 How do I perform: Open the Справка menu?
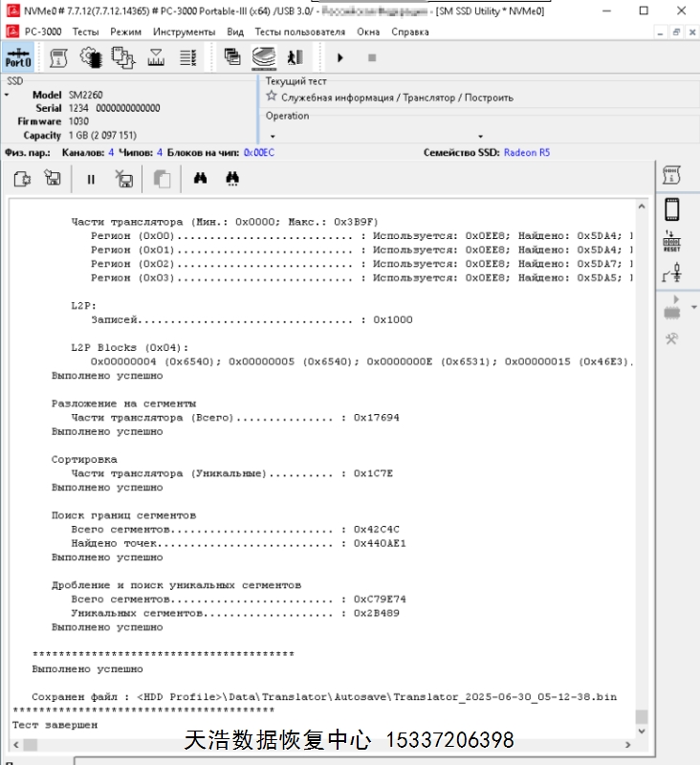(410, 32)
